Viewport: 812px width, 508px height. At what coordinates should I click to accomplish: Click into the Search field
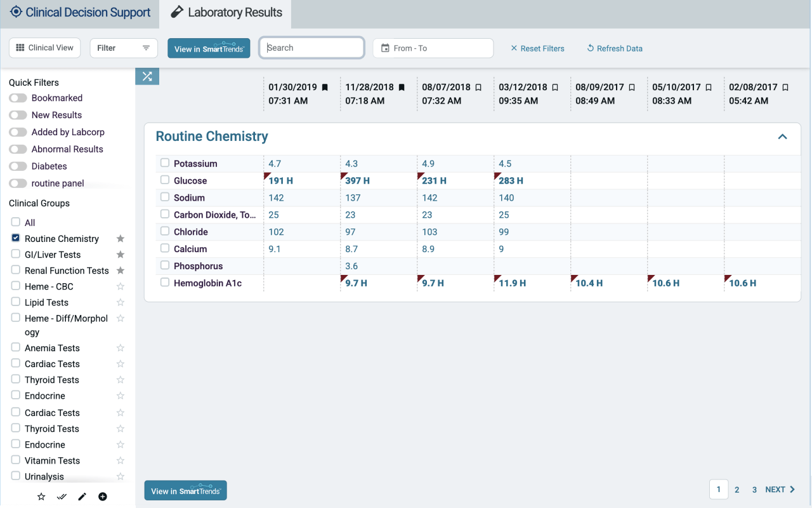tap(312, 48)
